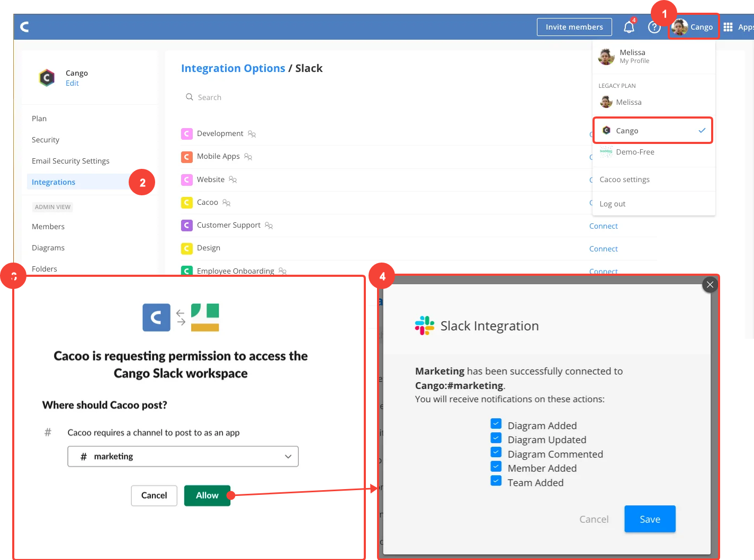Choose Log out from account menu
The height and width of the screenshot is (560, 754).
(x=613, y=204)
